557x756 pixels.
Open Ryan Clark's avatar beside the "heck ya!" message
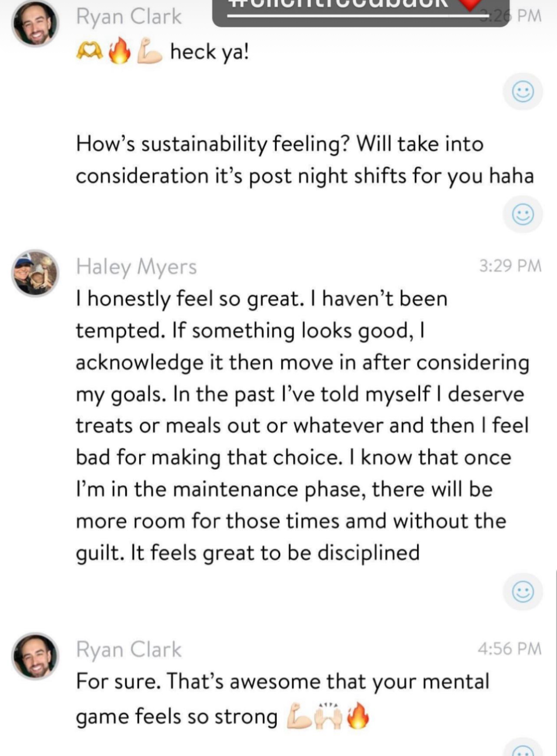coord(35,23)
